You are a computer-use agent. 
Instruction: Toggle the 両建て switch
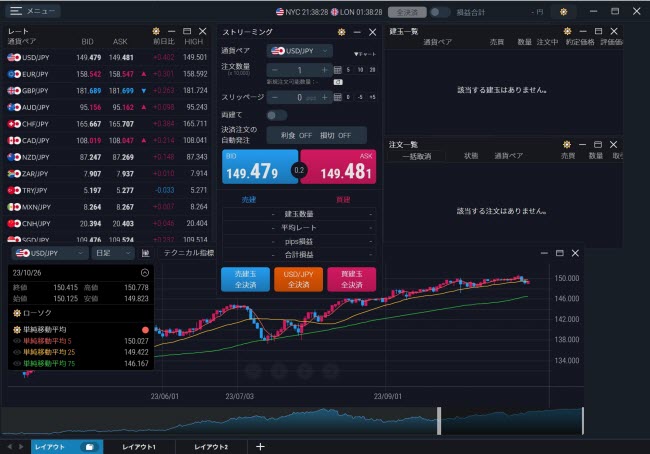click(276, 115)
